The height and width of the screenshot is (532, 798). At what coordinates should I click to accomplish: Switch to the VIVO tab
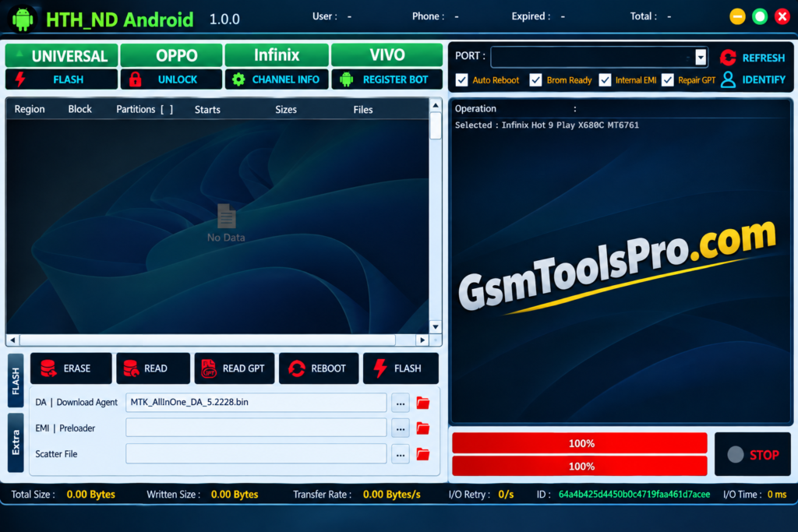[x=387, y=55]
